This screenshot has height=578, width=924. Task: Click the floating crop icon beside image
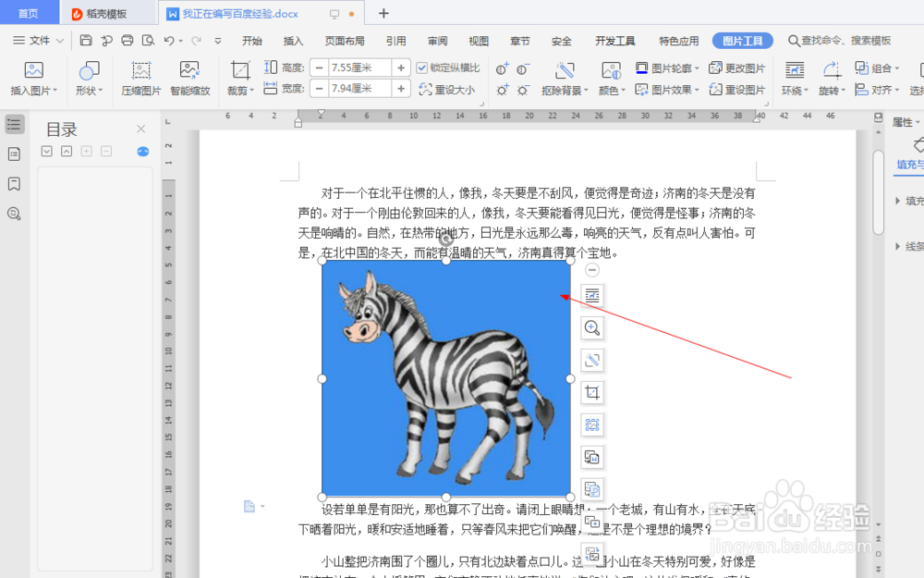(592, 392)
